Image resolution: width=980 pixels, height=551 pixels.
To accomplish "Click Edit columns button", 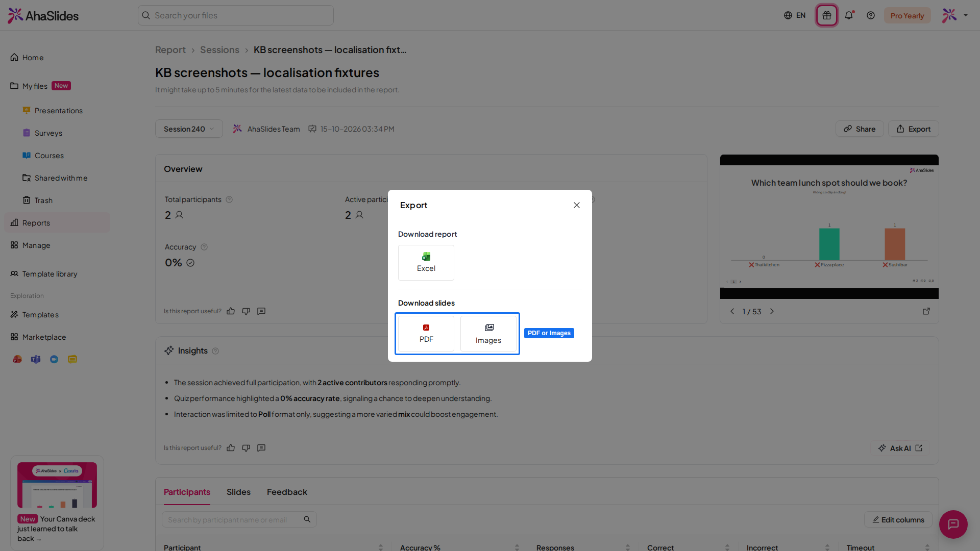I will 898,519.
